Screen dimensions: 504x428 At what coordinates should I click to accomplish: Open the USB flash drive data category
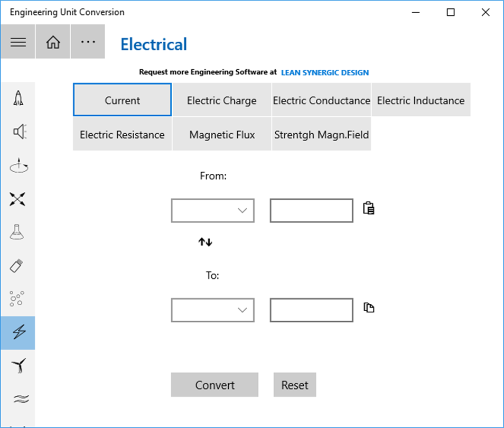pos(18,266)
